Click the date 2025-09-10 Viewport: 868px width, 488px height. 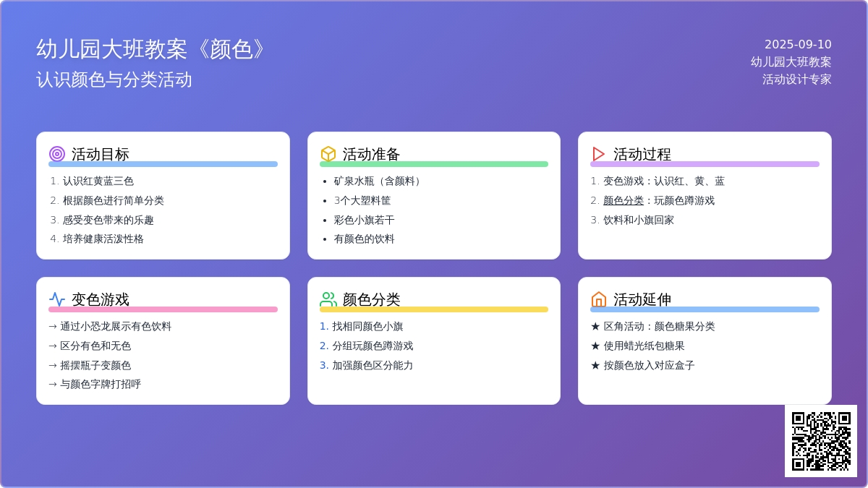[798, 44]
